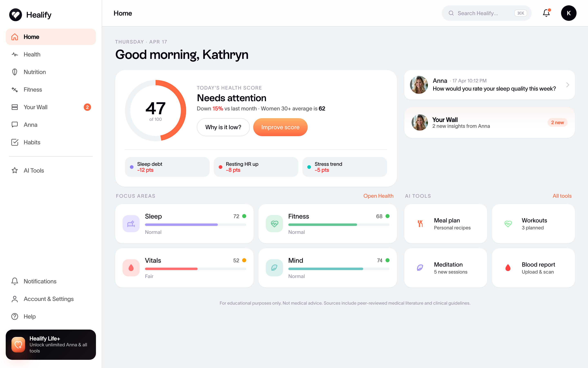588x368 pixels.
Task: Open Help from the sidebar
Action: pyautogui.click(x=51, y=316)
